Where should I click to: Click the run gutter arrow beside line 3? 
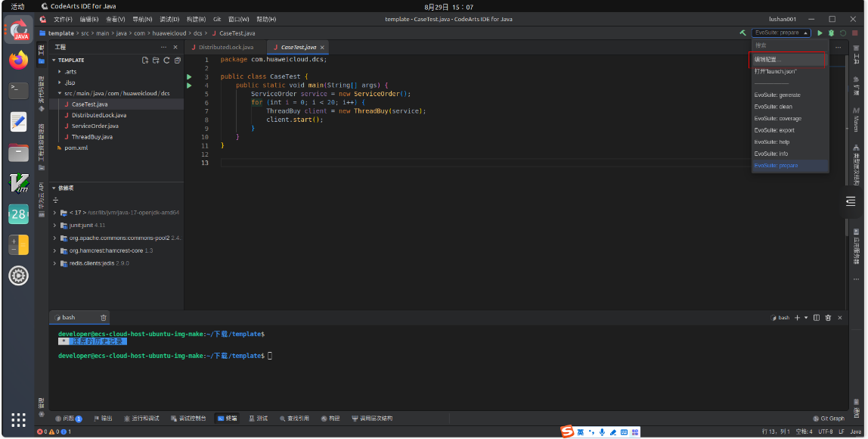click(189, 76)
